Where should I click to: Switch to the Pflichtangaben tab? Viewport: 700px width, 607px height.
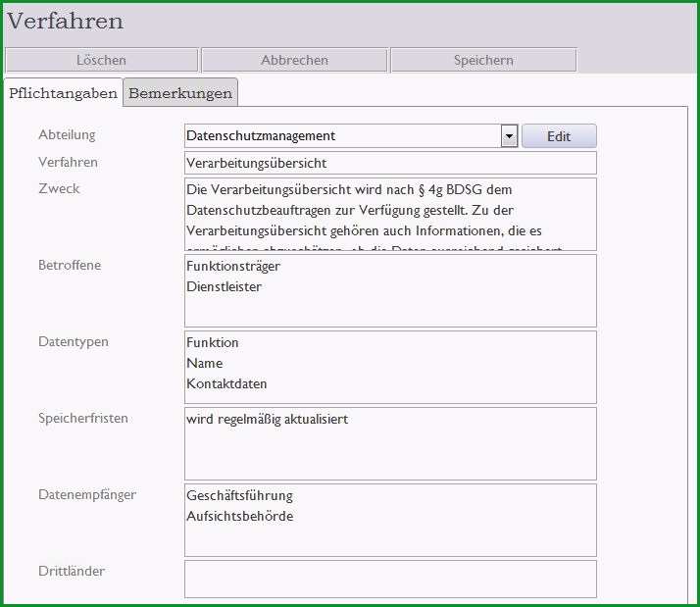tap(63, 93)
